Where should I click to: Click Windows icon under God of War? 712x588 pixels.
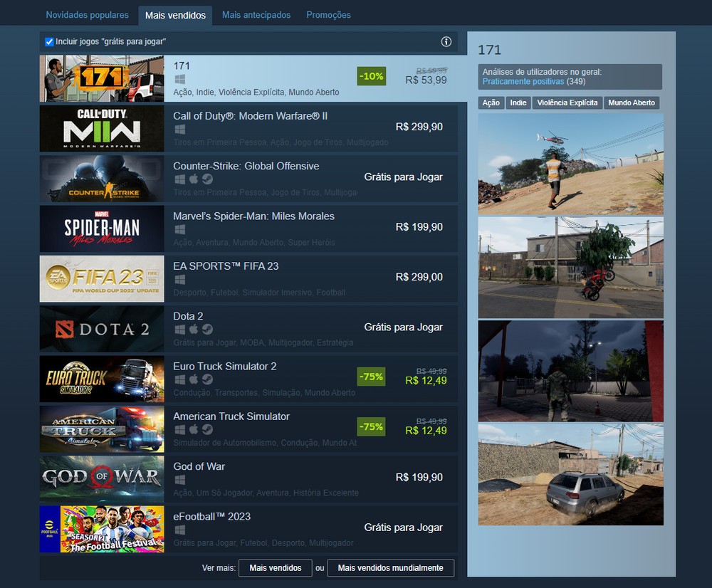(x=180, y=480)
